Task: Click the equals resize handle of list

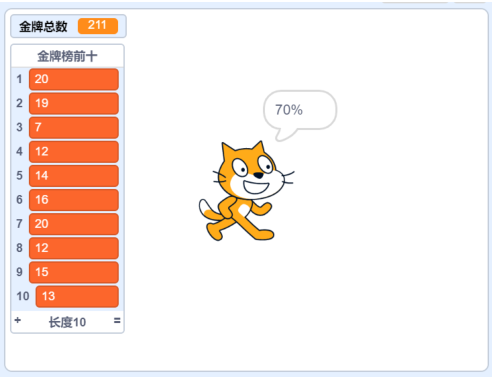Action: click(117, 321)
